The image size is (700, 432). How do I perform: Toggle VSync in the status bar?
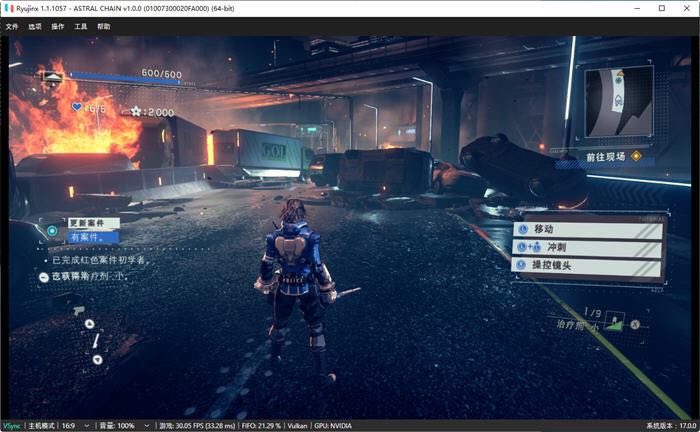[11, 425]
